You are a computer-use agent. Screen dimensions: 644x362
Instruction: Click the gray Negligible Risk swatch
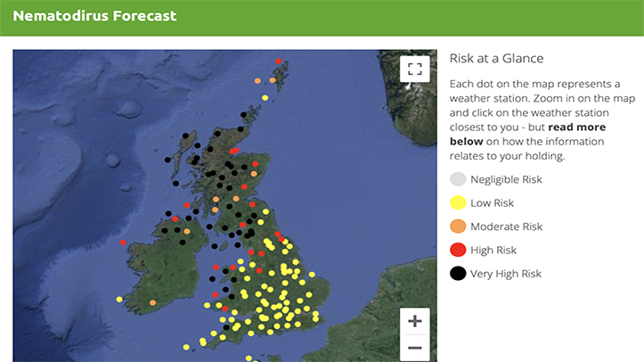[458, 179]
